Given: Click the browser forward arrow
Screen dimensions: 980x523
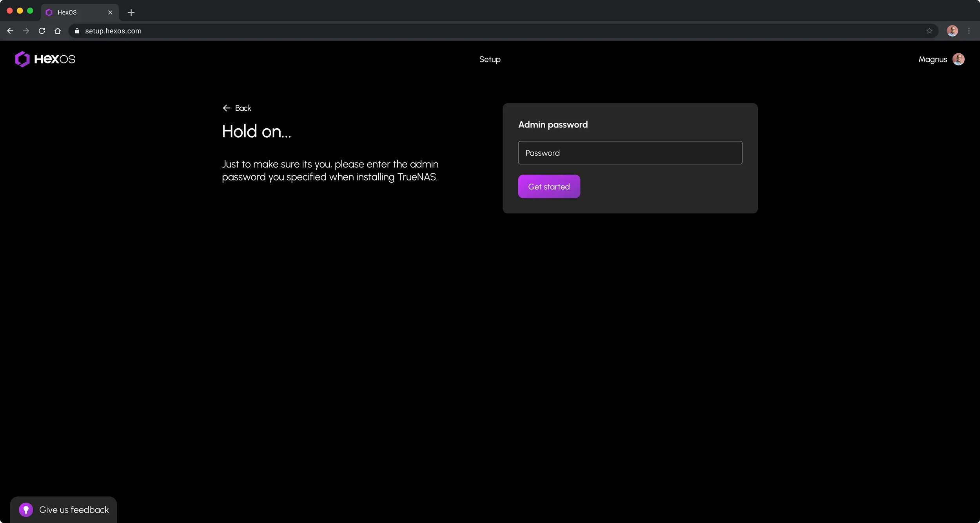Looking at the screenshot, I should [26, 31].
